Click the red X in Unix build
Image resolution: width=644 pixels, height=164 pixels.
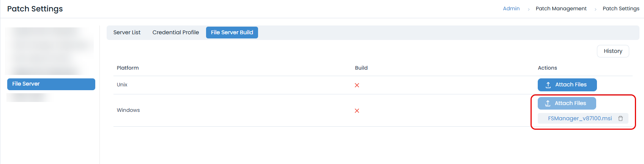click(x=357, y=85)
